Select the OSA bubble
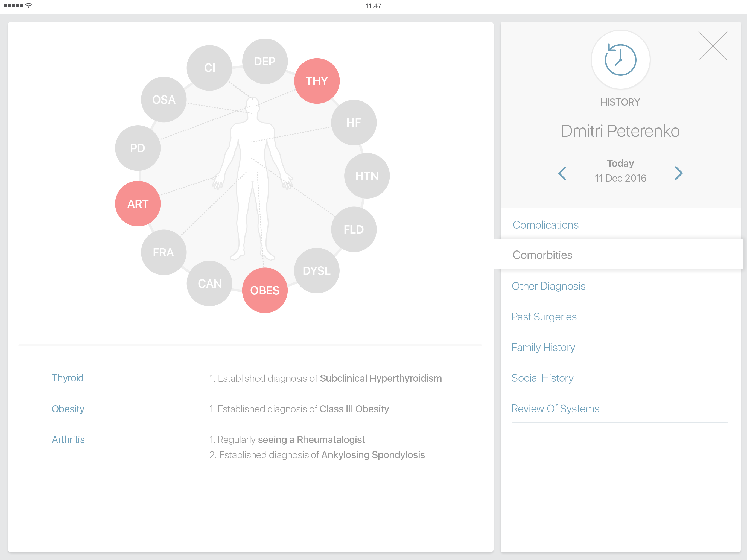Screen dimensions: 747x560 point(164,100)
